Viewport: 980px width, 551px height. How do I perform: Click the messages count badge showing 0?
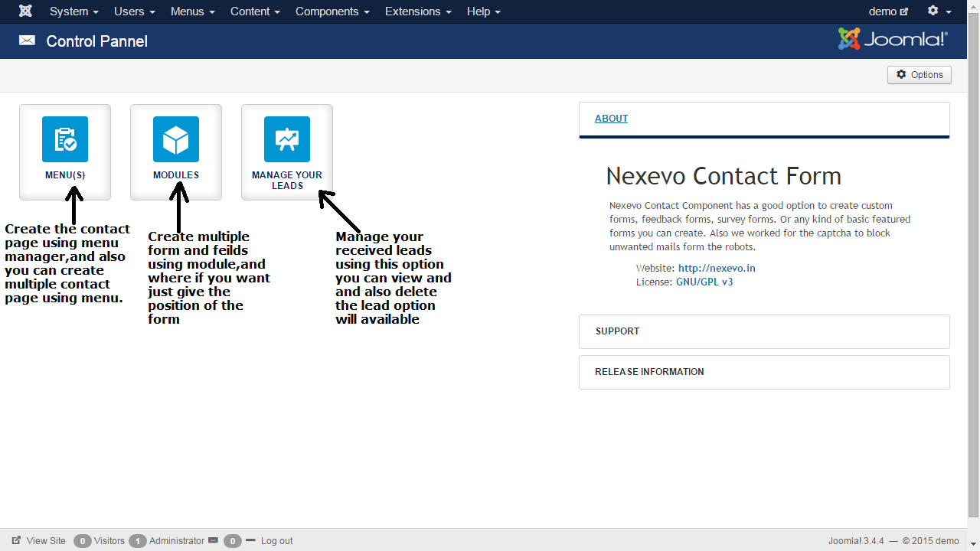233,541
